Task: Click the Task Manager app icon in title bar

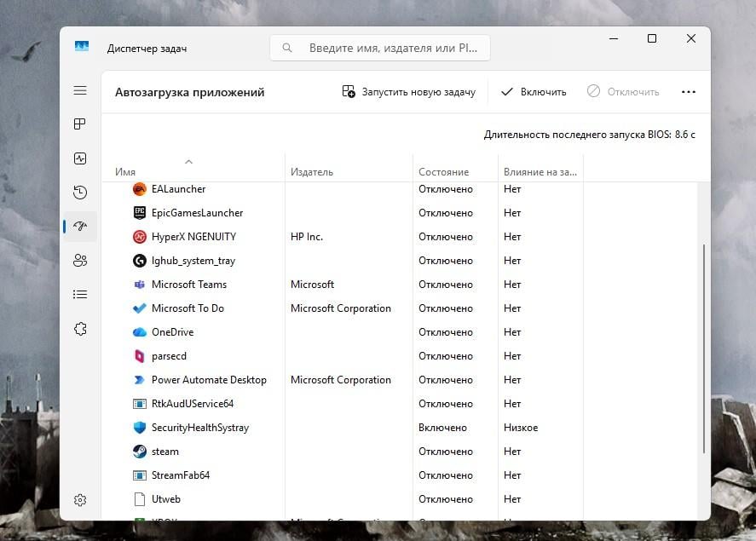Action: pyautogui.click(x=82, y=46)
